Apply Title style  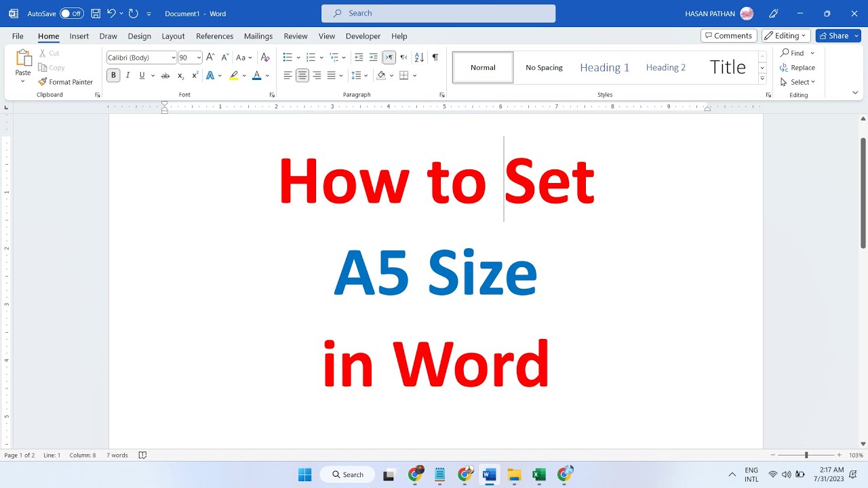(728, 67)
